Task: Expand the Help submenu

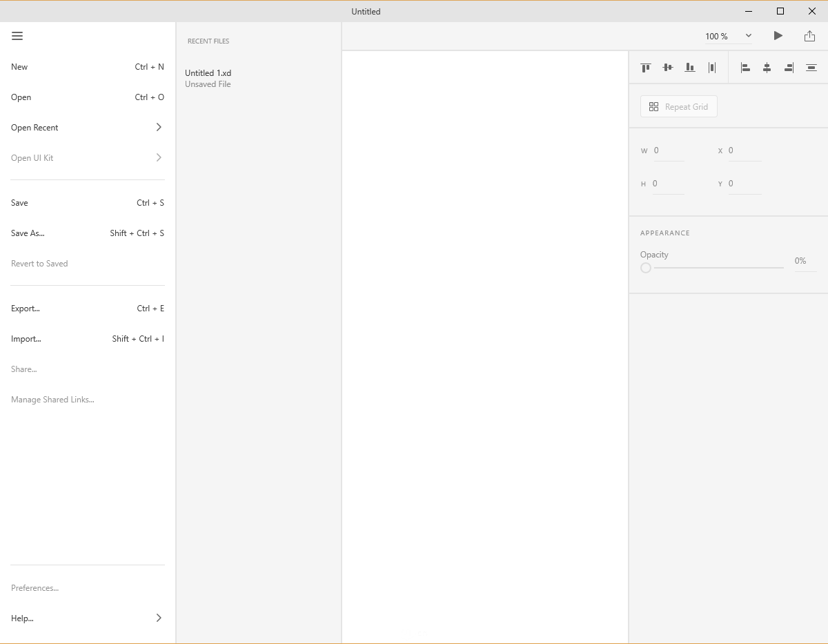Action: tap(88, 618)
